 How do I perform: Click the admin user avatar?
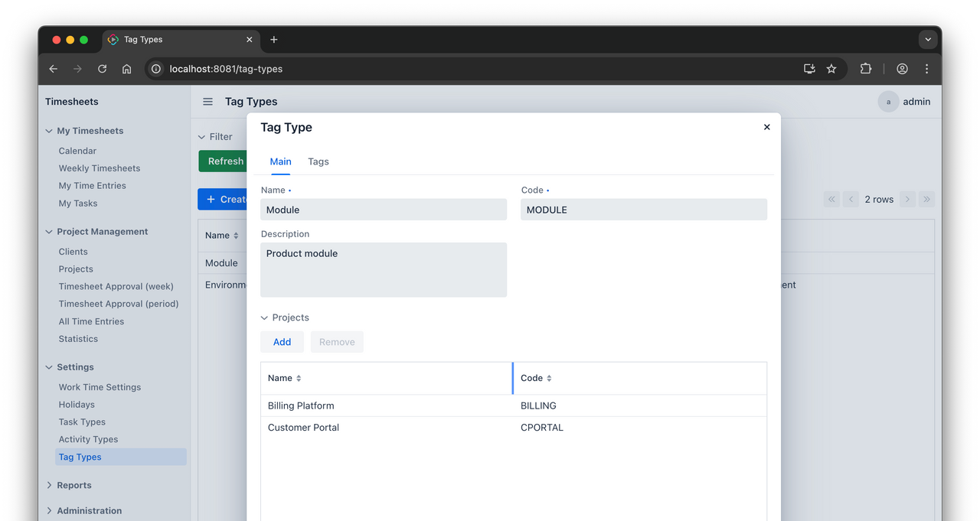click(x=888, y=102)
